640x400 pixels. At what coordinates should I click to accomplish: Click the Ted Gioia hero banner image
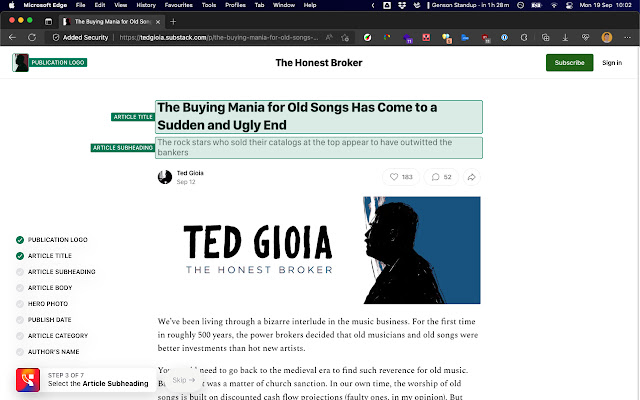(x=319, y=250)
